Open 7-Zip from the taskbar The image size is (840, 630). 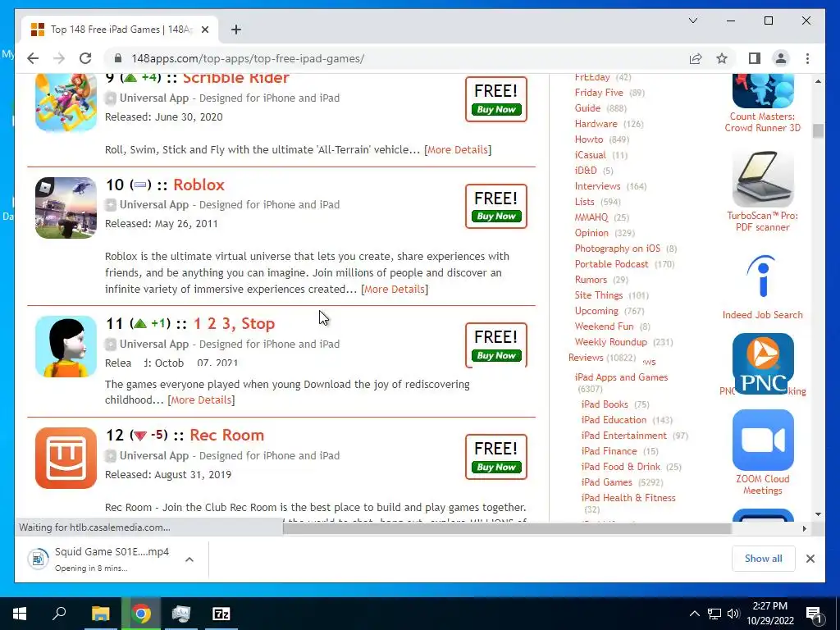(221, 614)
